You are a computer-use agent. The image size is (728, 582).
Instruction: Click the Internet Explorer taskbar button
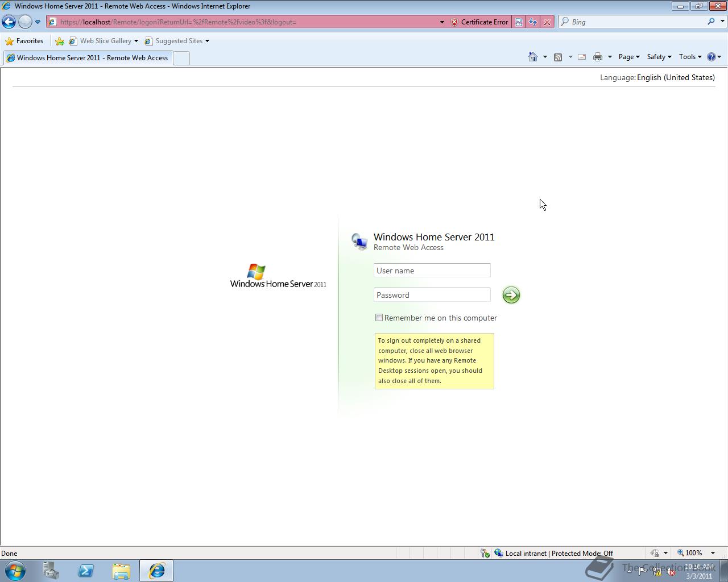point(156,571)
